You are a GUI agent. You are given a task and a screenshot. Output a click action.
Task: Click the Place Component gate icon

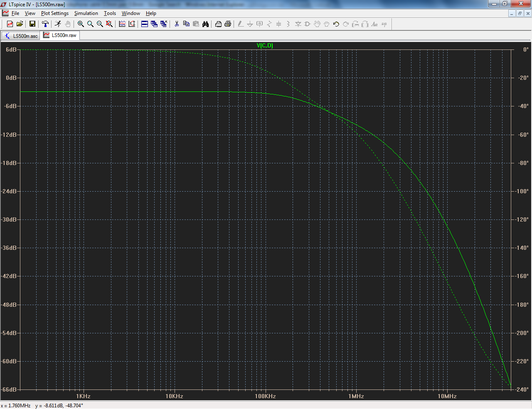point(308,24)
